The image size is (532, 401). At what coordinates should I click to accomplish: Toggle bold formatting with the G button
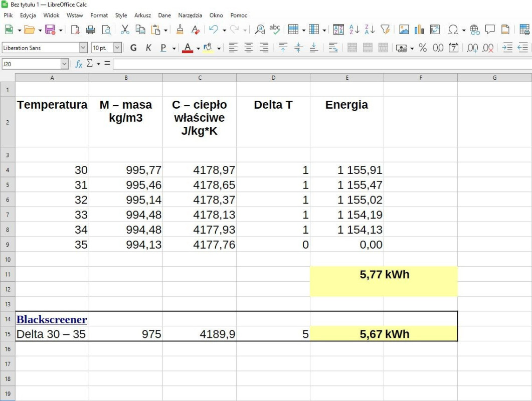(x=133, y=48)
